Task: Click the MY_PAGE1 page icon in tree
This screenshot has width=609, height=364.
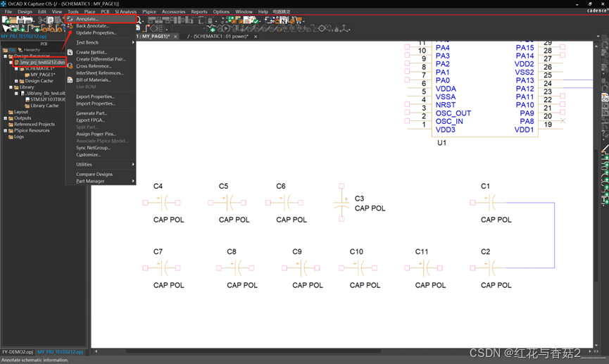Action: click(27, 75)
